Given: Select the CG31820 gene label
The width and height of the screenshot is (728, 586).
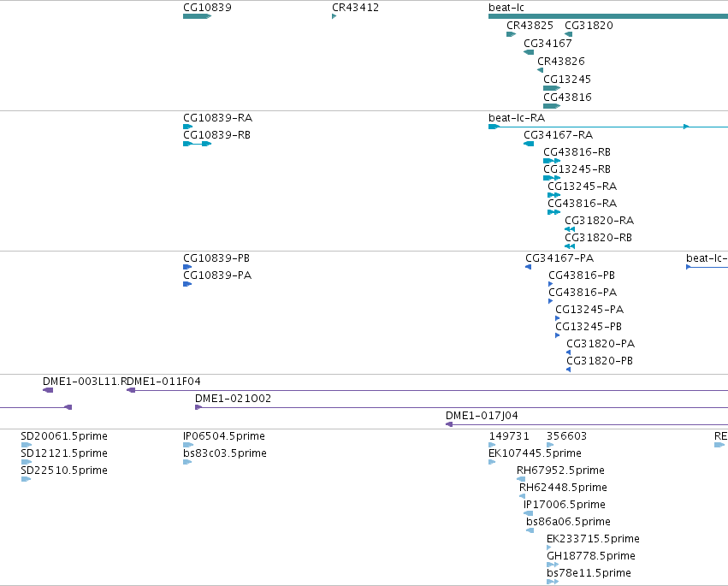Looking at the screenshot, I should click(x=589, y=26).
